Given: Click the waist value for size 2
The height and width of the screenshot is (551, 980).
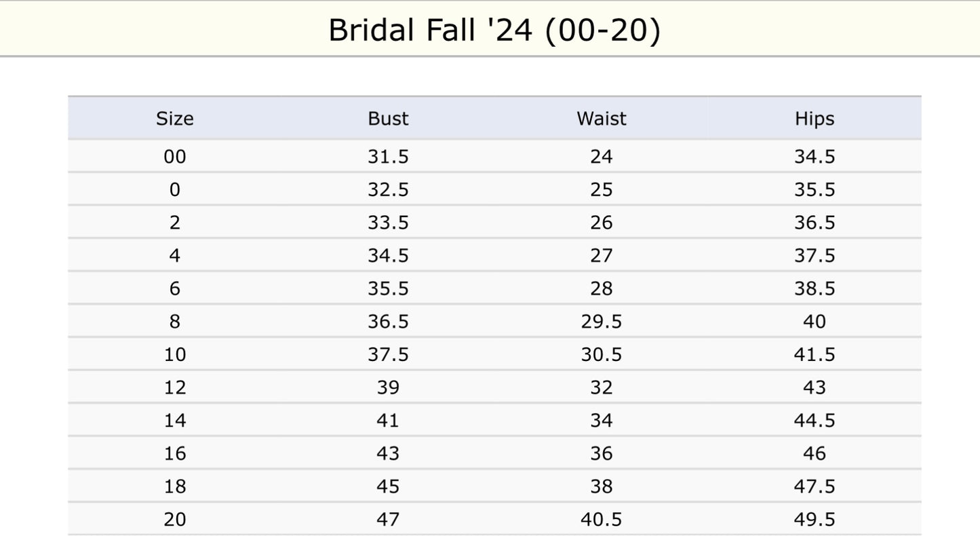Looking at the screenshot, I should pyautogui.click(x=602, y=223).
